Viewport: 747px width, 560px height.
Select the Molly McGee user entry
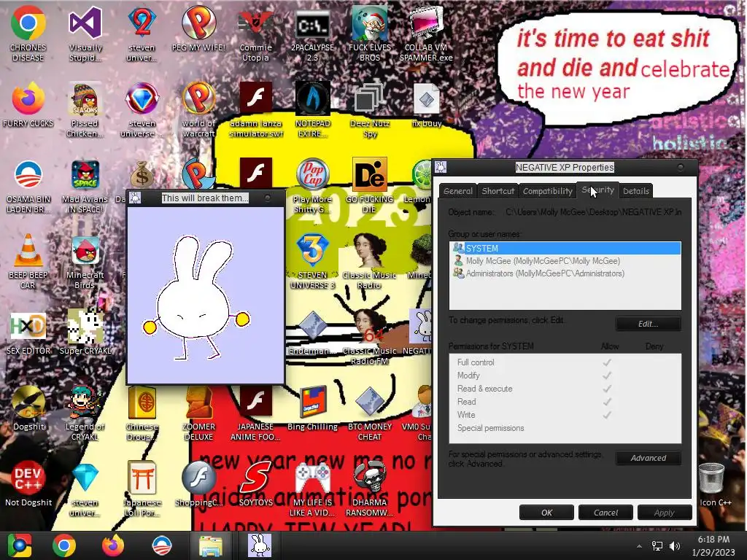pos(565,261)
